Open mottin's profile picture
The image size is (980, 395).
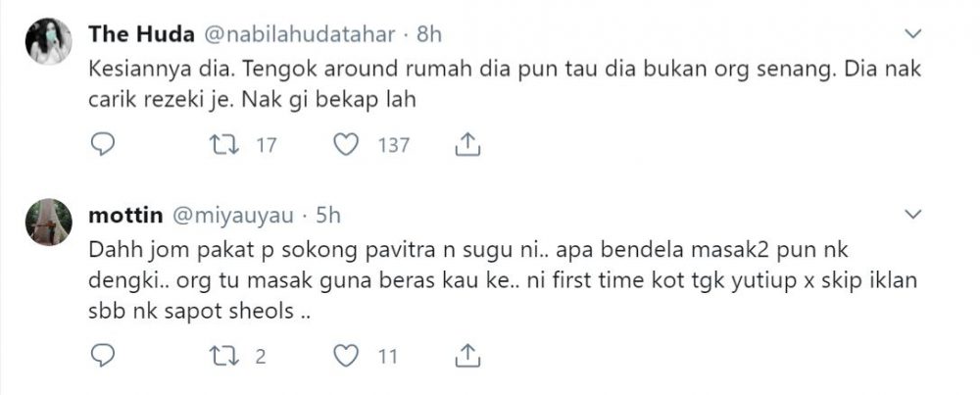pyautogui.click(x=48, y=222)
